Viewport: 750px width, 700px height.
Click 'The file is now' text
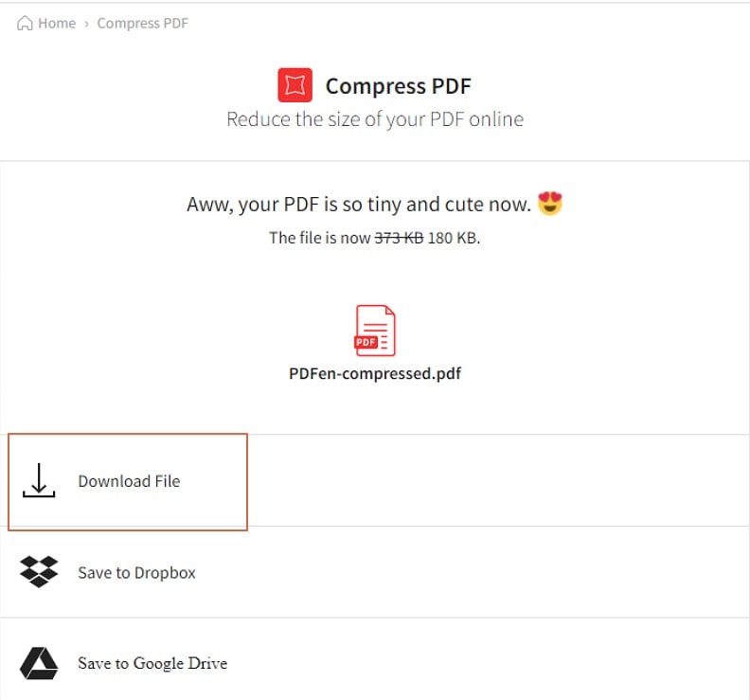point(320,238)
